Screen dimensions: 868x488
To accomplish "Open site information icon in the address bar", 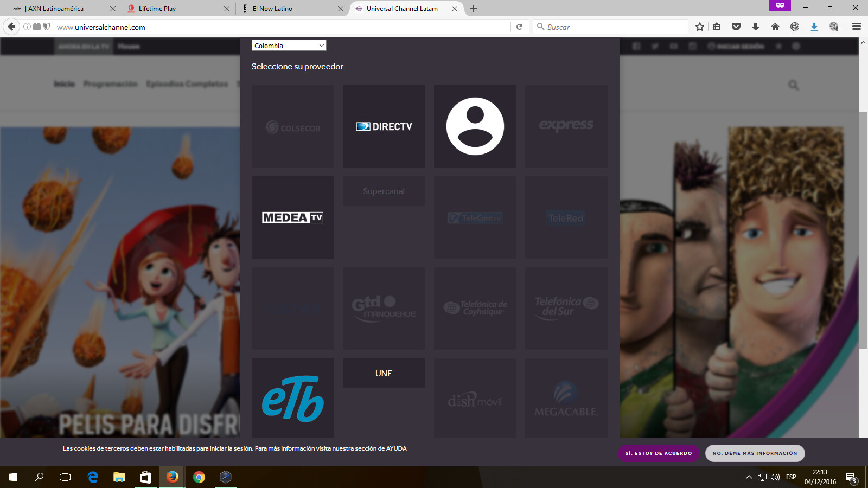I will pyautogui.click(x=27, y=27).
